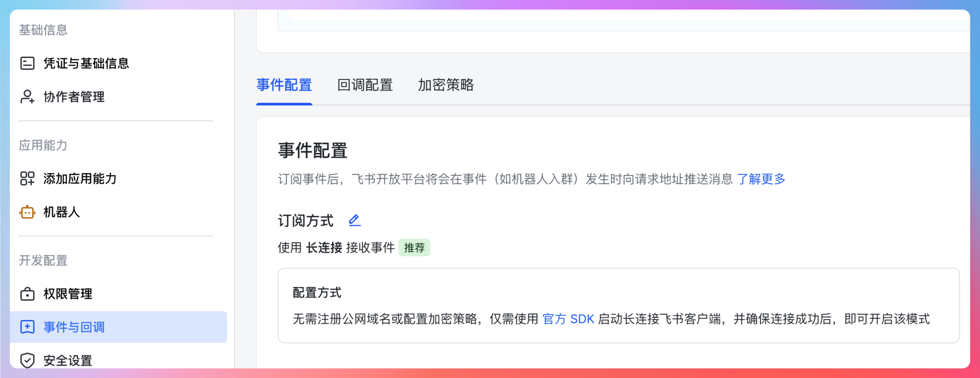Open 安全设置 in sidebar

point(68,360)
